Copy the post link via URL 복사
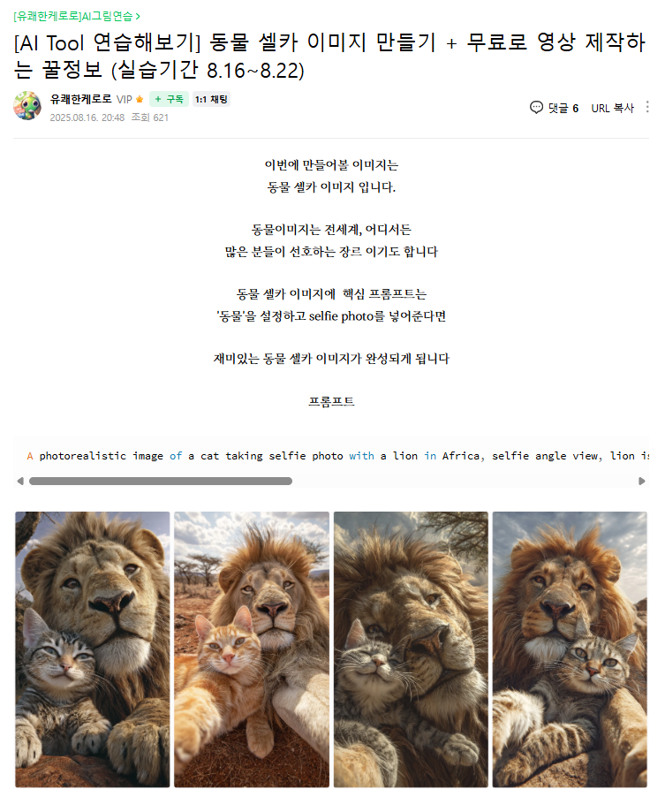Screen dimensions: 665x812 click(x=612, y=108)
